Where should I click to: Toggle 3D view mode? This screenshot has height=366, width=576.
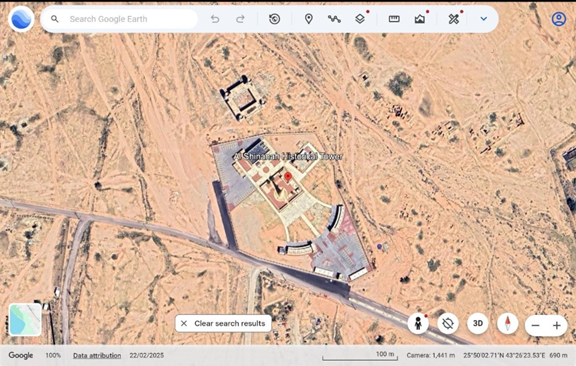[478, 324]
